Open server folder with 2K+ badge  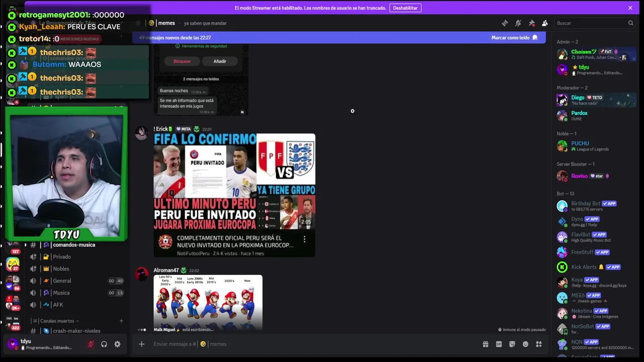click(x=13, y=302)
